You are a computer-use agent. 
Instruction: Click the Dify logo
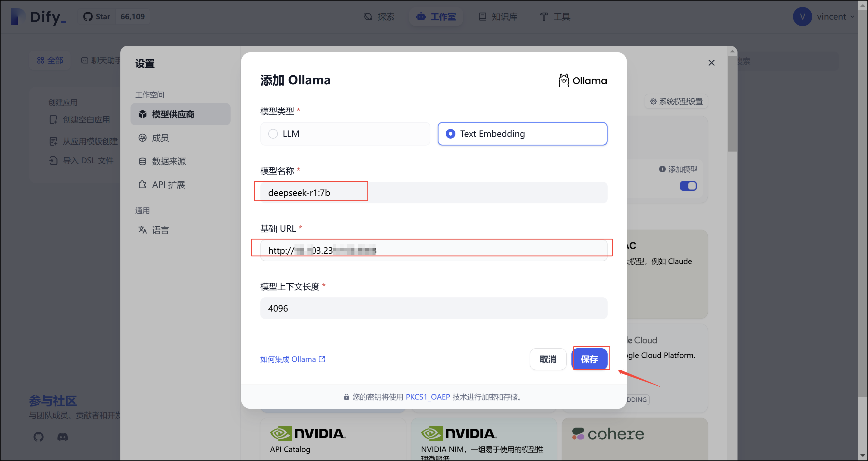point(38,17)
